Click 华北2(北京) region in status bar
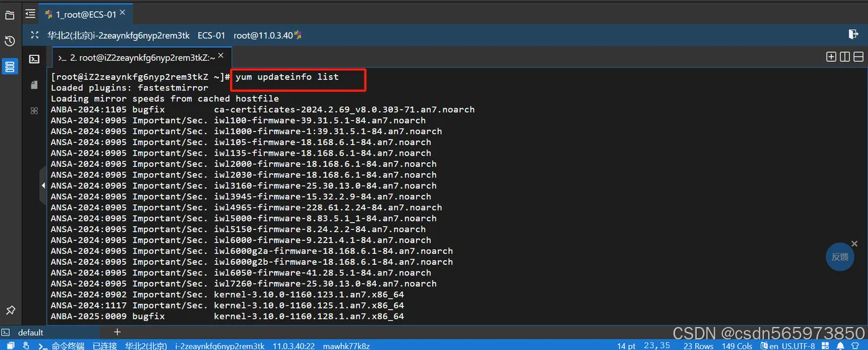868x350 pixels. click(146, 346)
